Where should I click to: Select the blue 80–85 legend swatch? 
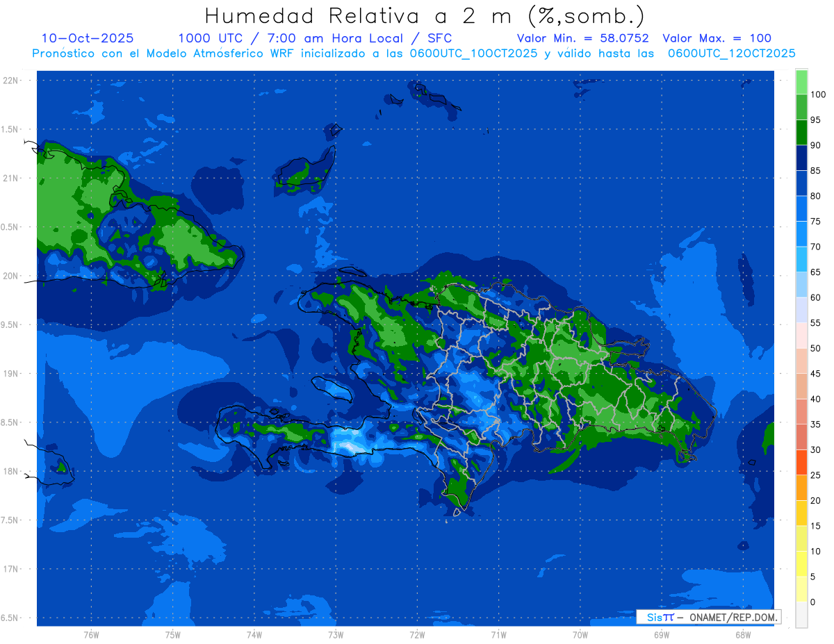point(801,183)
